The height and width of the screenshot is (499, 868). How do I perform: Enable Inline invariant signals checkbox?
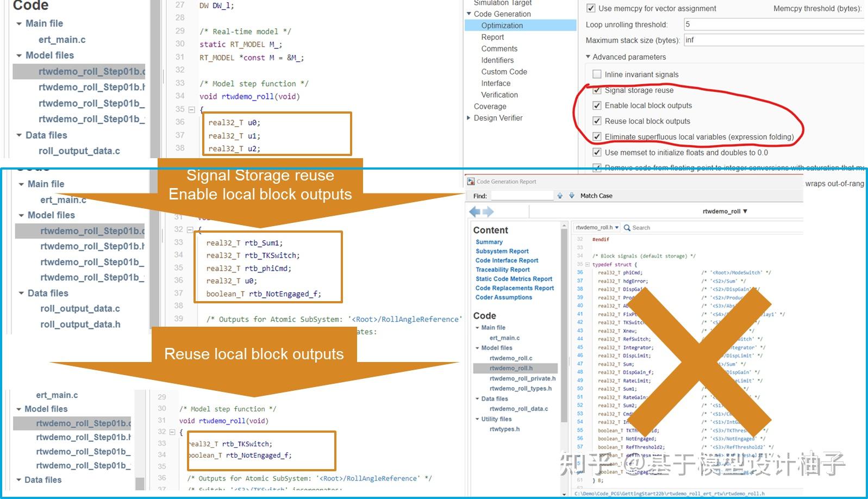pos(597,74)
